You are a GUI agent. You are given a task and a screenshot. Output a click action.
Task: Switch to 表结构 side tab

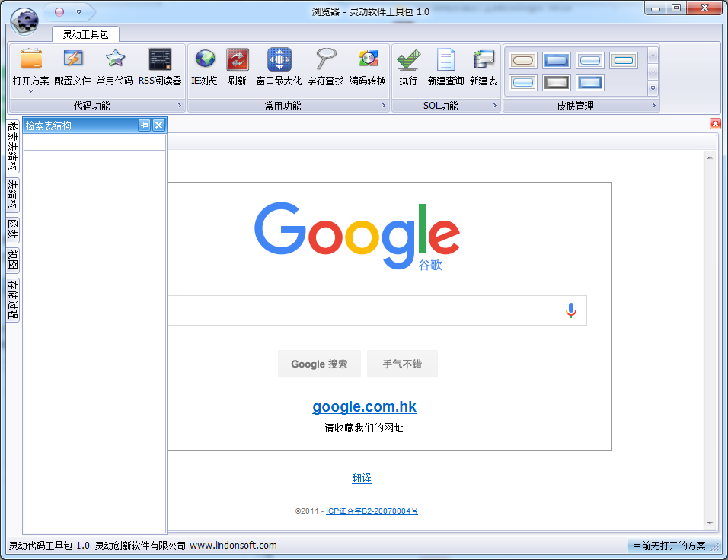[13, 195]
